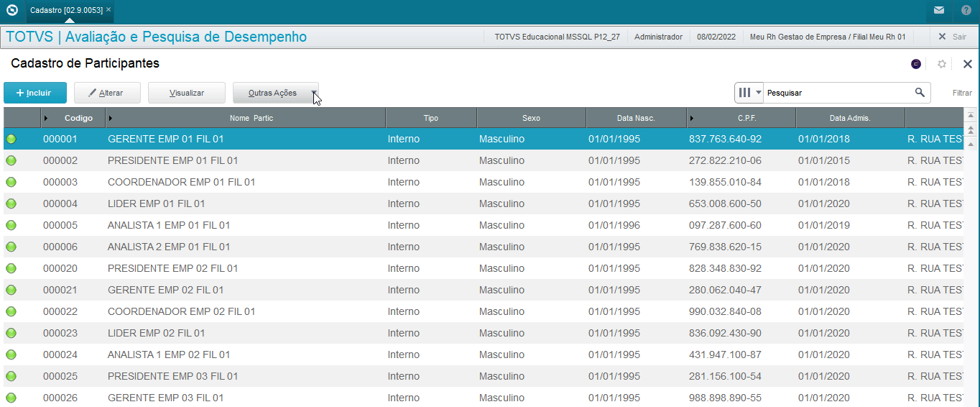Focus the Pesquisar search field

[838, 93]
